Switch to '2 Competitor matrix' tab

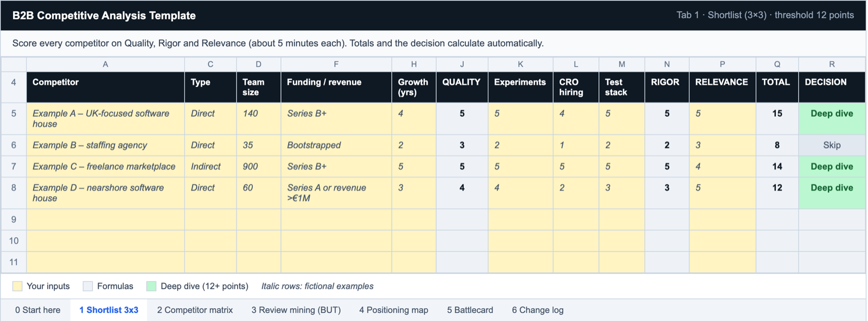point(195,310)
